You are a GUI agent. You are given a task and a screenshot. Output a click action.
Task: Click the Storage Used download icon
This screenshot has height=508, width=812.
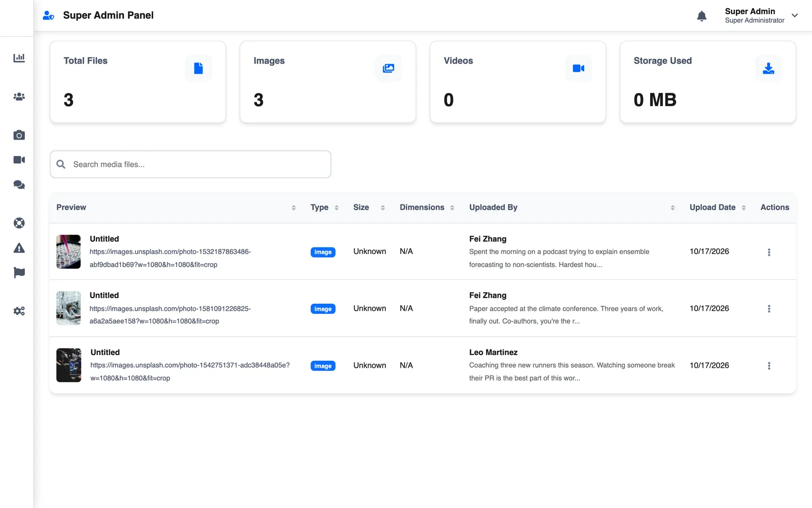tap(768, 68)
